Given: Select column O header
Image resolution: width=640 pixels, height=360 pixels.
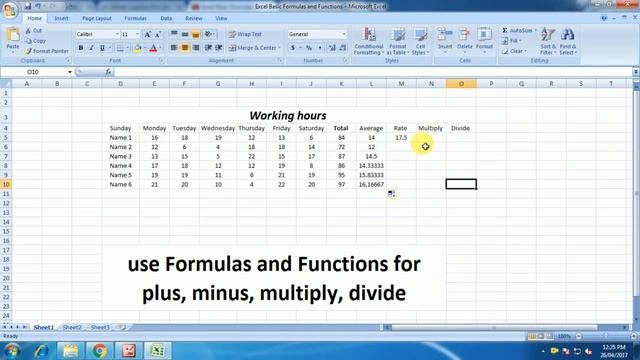Looking at the screenshot, I should [461, 84].
